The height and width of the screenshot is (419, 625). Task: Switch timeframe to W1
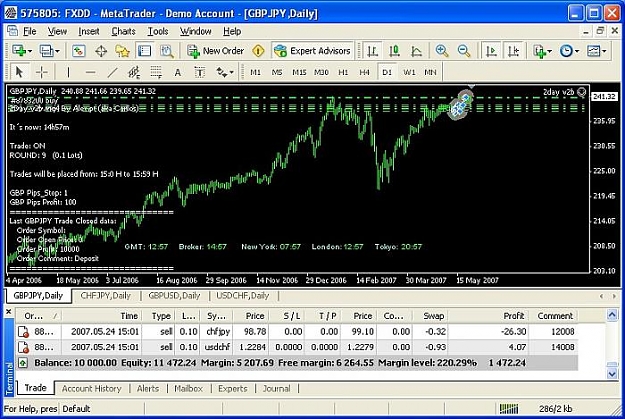tap(409, 72)
